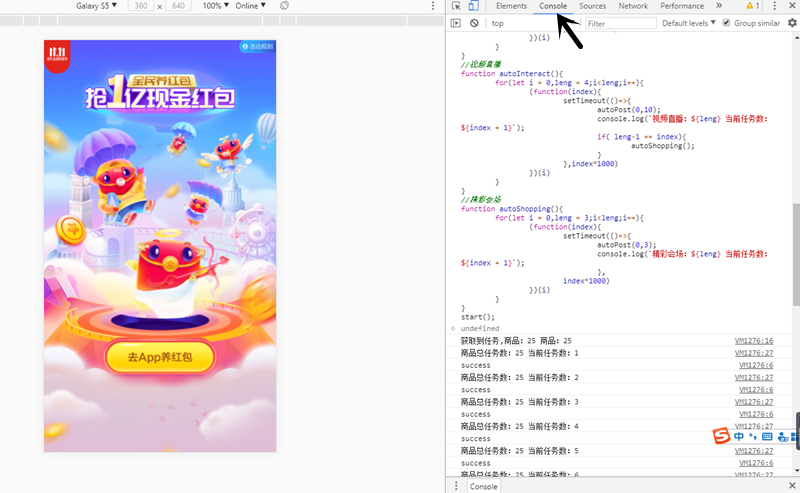Click the 当前任务数: 4 log message
This screenshot has width=800, height=493.
519,426
